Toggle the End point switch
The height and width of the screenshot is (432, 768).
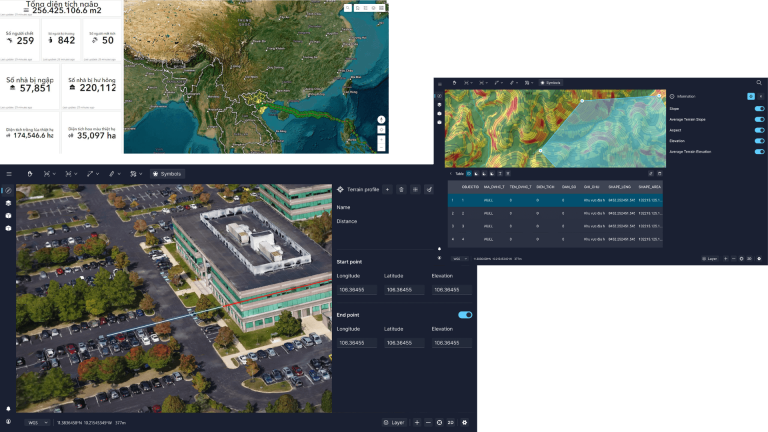(x=465, y=315)
